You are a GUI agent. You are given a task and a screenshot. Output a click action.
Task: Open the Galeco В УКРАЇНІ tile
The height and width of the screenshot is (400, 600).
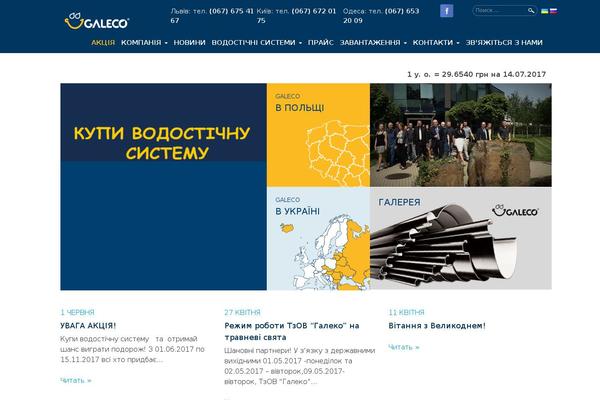click(x=318, y=238)
